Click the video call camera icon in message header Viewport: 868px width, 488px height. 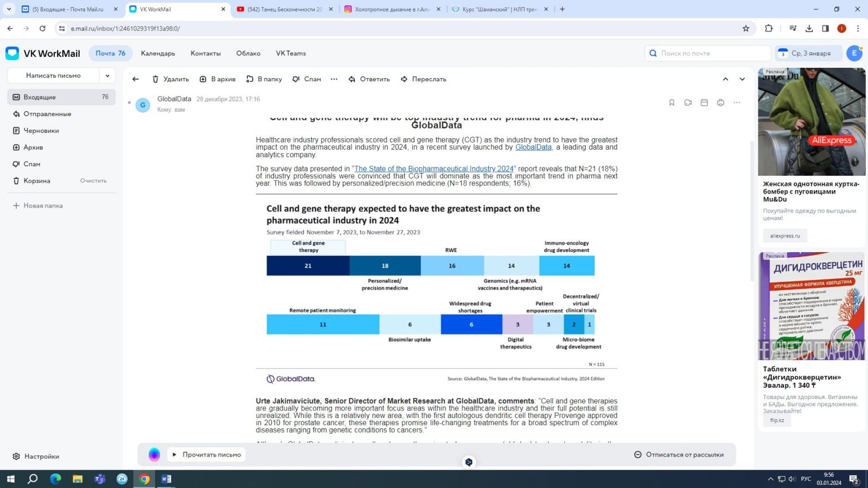(x=688, y=102)
